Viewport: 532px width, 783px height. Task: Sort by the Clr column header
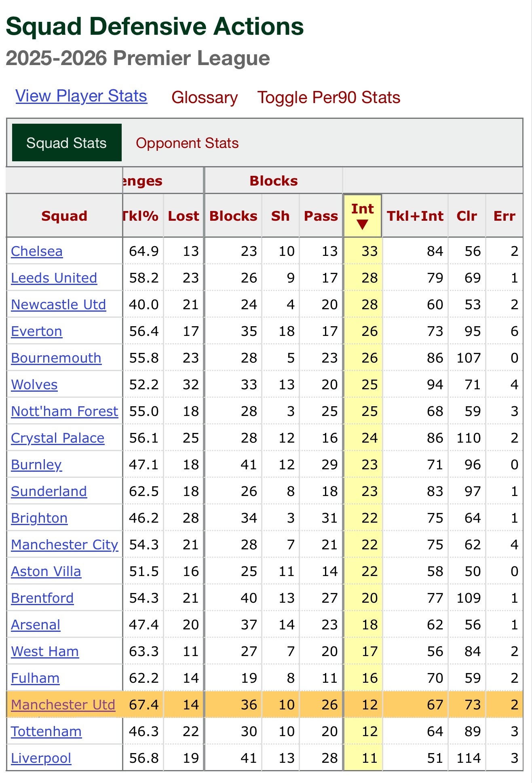click(x=467, y=216)
